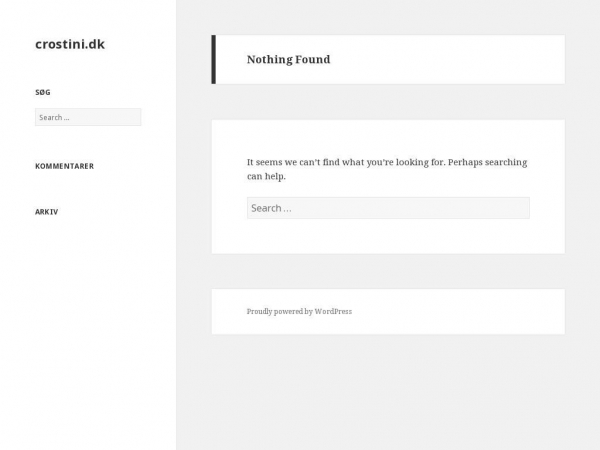
Task: Click the word WordPress in the footer
Action: point(333,311)
